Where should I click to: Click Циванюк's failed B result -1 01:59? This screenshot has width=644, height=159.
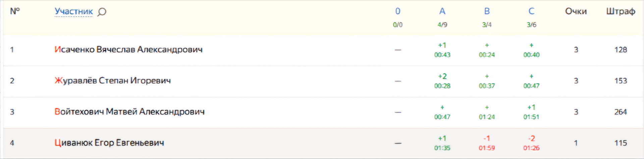(487, 143)
